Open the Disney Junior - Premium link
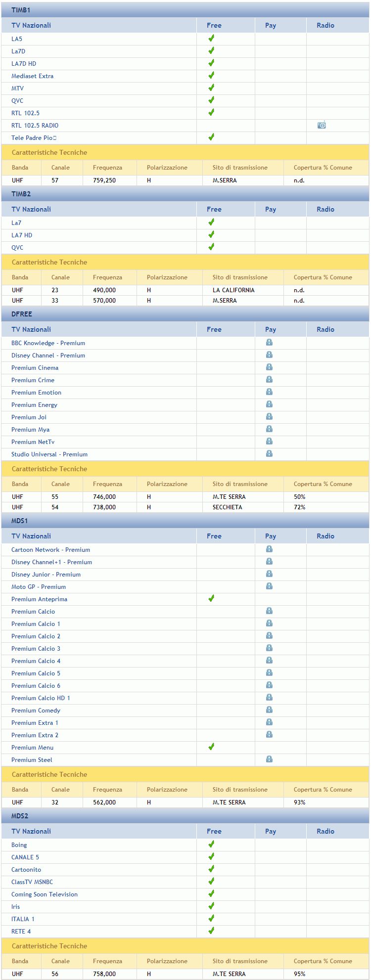The height and width of the screenshot is (980, 371). coord(46,575)
